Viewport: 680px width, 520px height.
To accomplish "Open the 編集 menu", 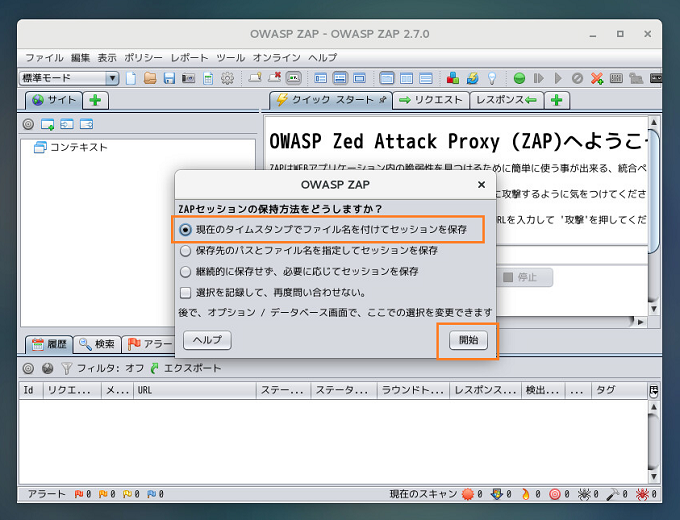I will (80, 58).
